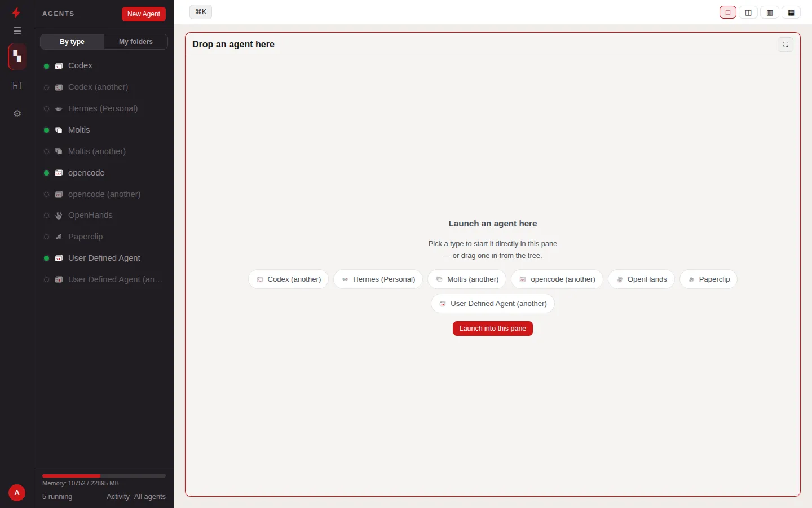Select the running Moltis agent in the tree
The height and width of the screenshot is (508, 812).
coord(104,130)
